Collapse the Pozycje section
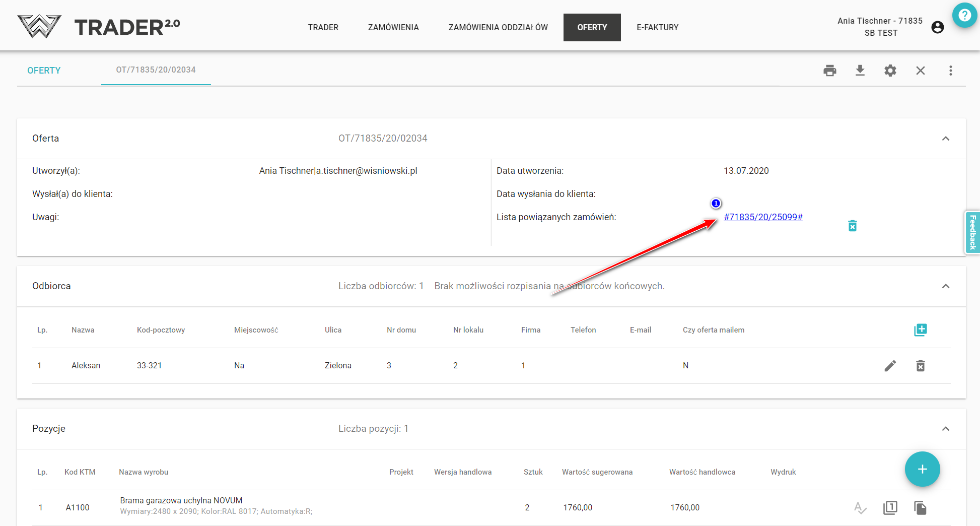The height and width of the screenshot is (526, 980). pos(945,429)
